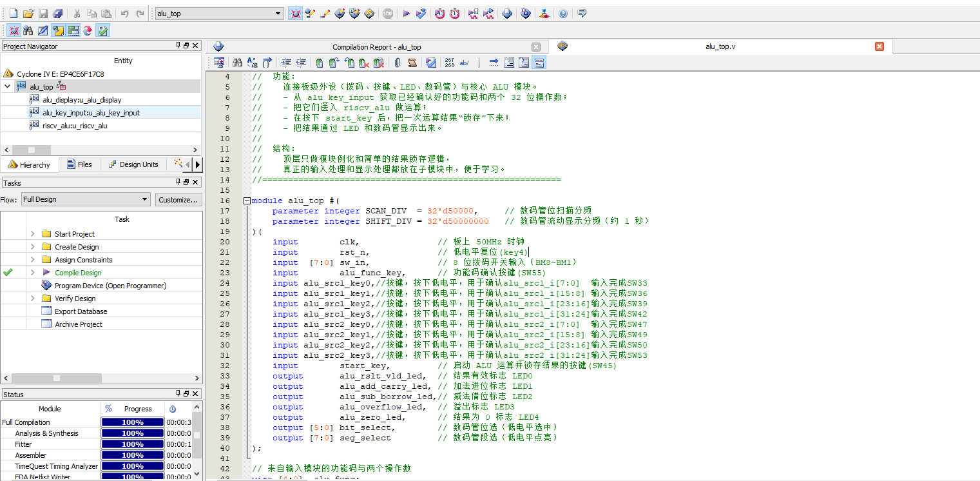Select the Hierarchy tab
This screenshot has height=481, width=980.
(x=30, y=164)
